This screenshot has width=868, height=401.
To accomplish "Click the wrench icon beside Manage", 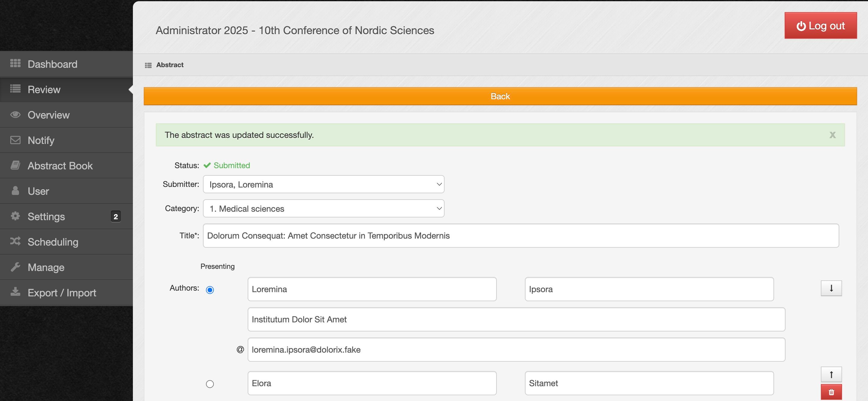I will [15, 267].
